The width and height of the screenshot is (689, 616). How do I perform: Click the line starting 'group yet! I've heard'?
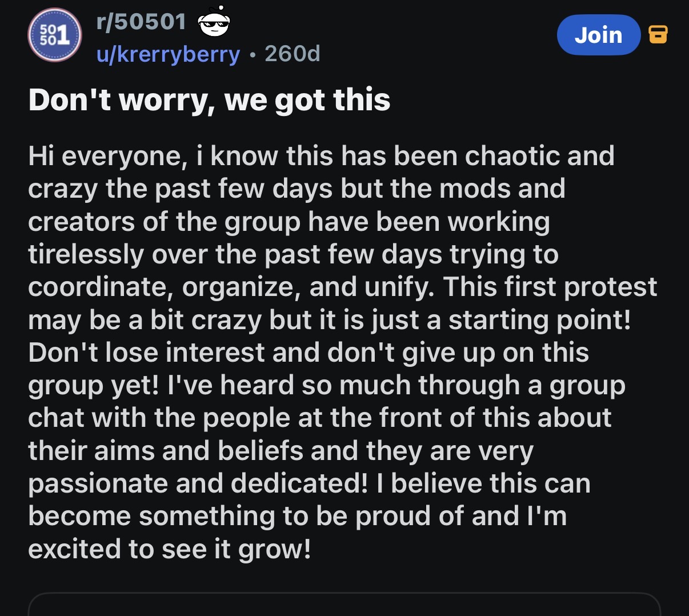click(x=327, y=386)
